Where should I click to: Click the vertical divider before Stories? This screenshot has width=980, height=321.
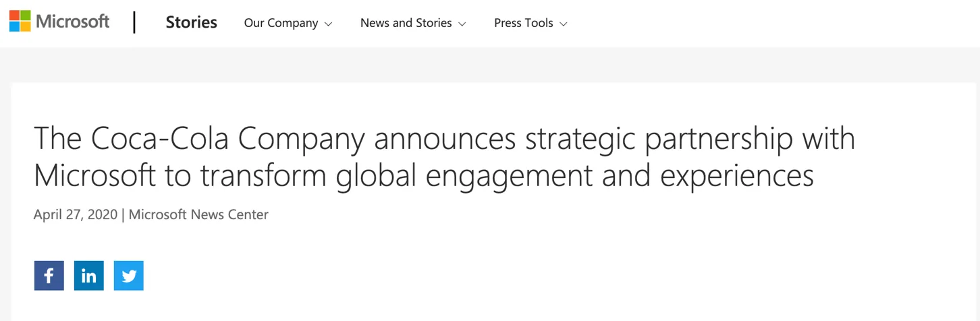135,22
